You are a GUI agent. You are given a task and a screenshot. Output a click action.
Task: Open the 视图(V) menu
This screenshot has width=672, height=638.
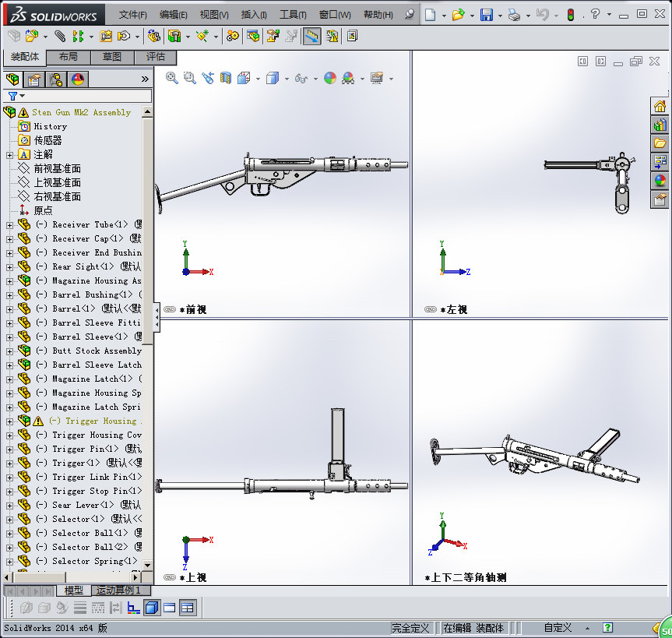click(x=214, y=15)
